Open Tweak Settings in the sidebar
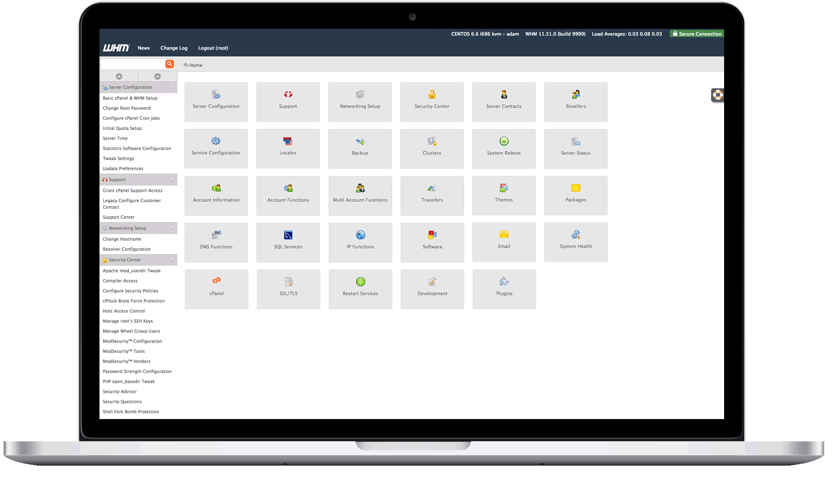The width and height of the screenshot is (832, 504). point(118,159)
